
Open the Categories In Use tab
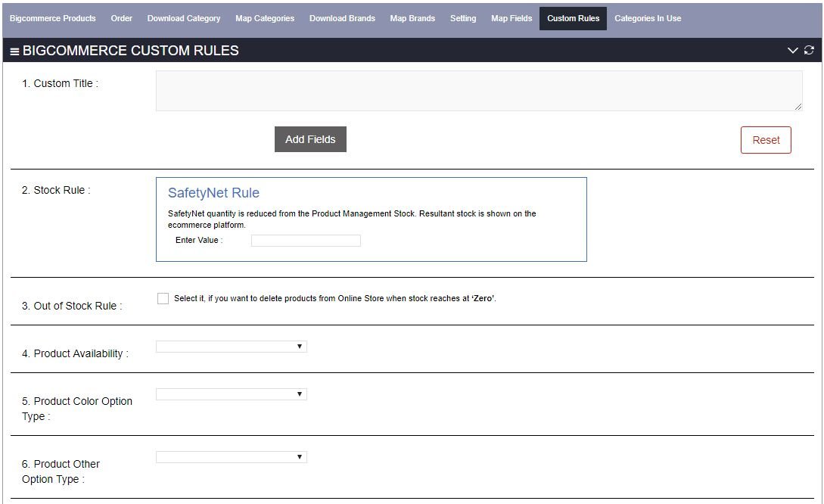click(x=648, y=18)
